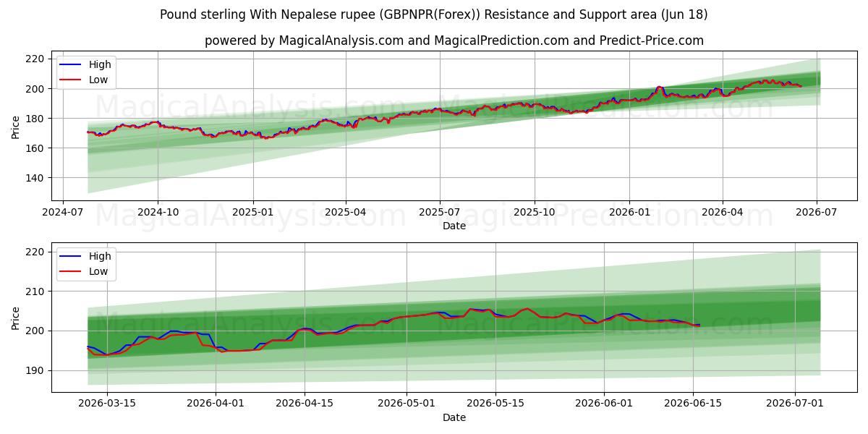Click the '2026-07' tick on top chart

(x=817, y=211)
